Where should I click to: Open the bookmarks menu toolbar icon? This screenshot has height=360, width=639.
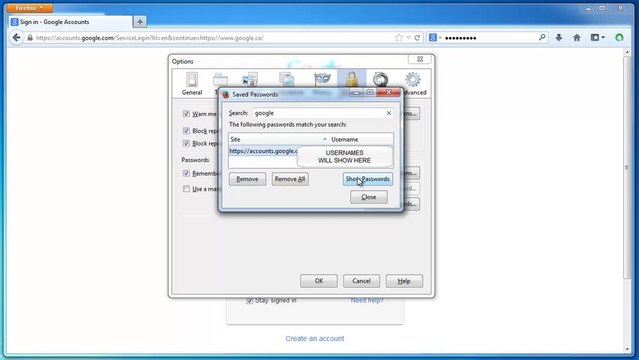click(597, 38)
